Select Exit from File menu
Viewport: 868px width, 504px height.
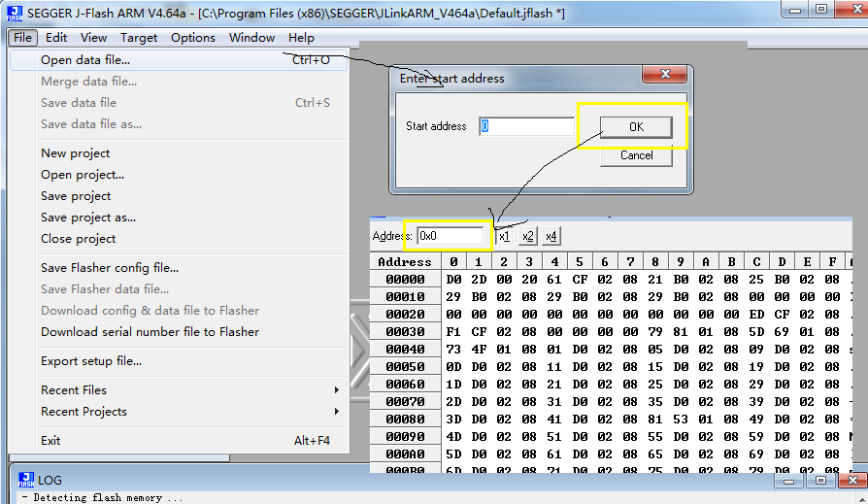179,441
